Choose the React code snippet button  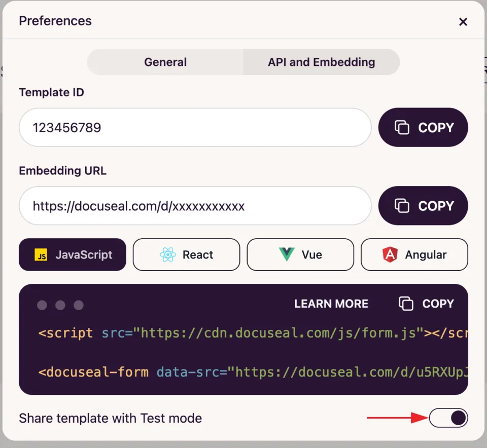point(186,255)
